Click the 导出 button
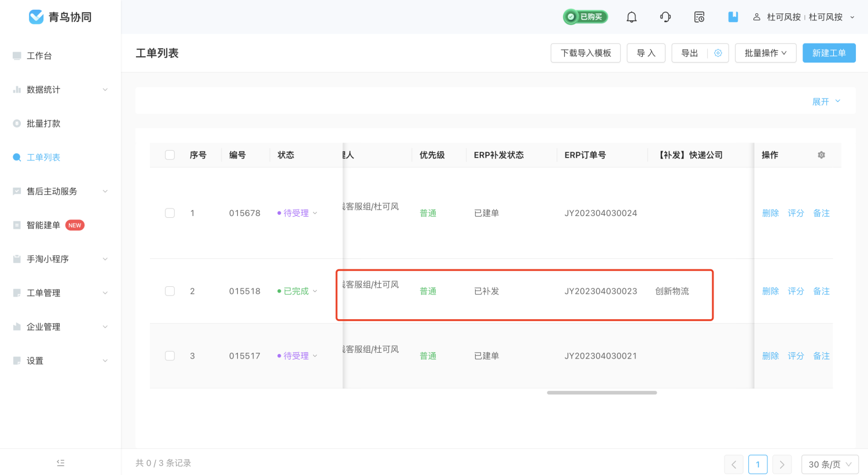This screenshot has height=475, width=868. point(690,53)
